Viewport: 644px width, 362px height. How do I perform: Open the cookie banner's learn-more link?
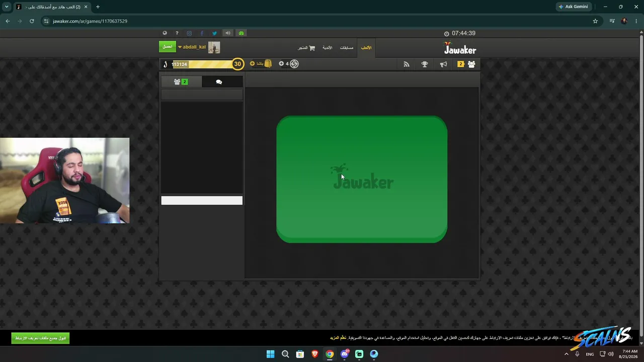[x=338, y=338]
